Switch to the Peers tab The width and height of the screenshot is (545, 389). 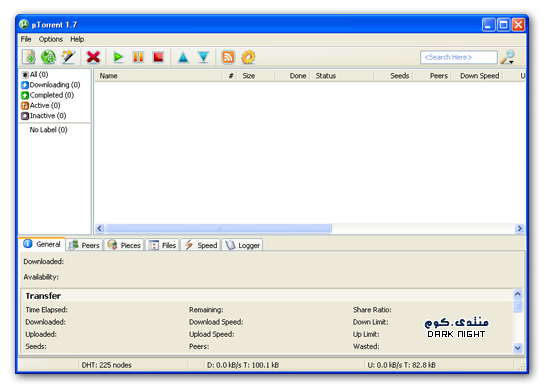pyautogui.click(x=84, y=245)
